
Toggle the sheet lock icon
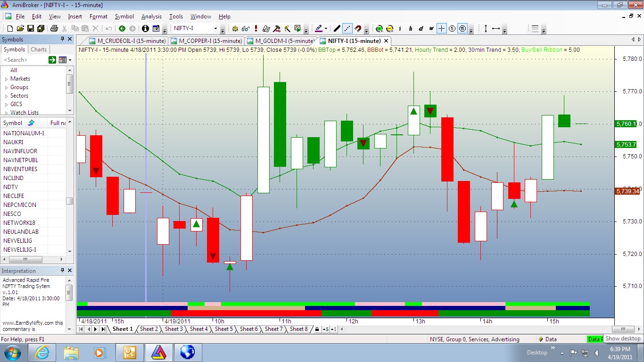(x=317, y=329)
